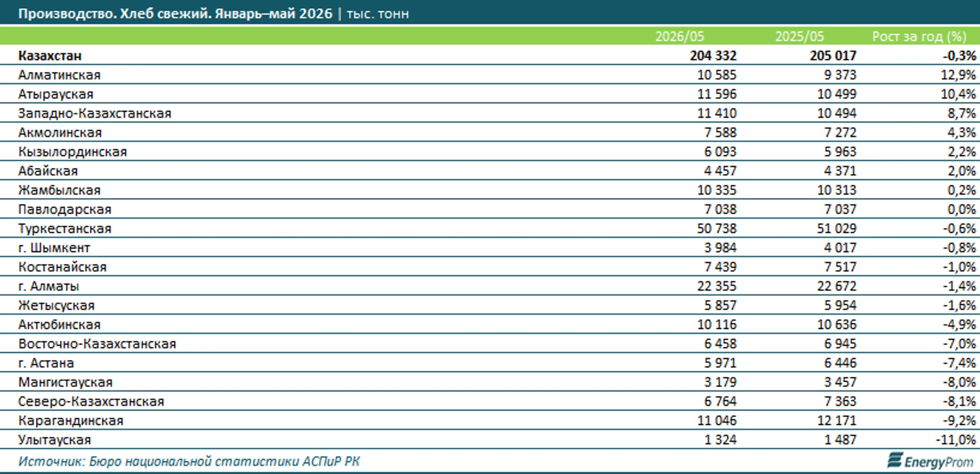
Task: Click the 'Западно-Казахстанская' row label
Action: tap(95, 113)
